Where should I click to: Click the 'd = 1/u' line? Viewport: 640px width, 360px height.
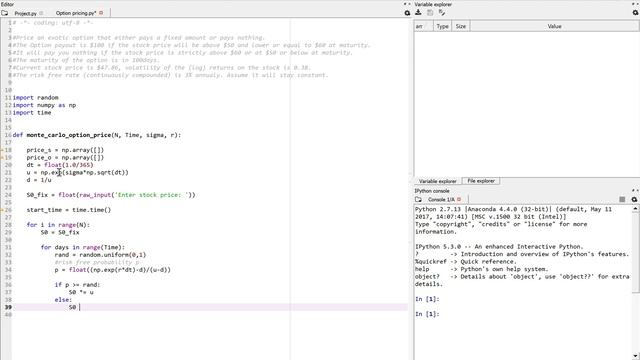click(x=39, y=180)
